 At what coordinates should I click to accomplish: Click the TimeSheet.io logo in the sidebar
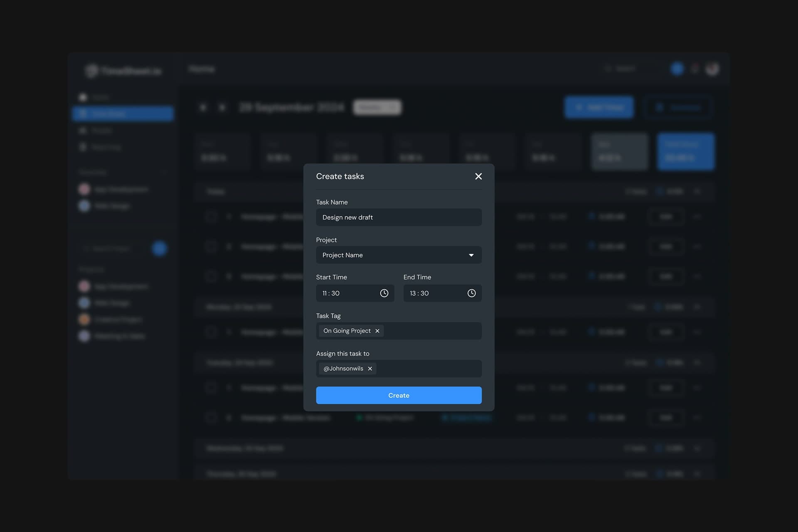[x=123, y=71]
